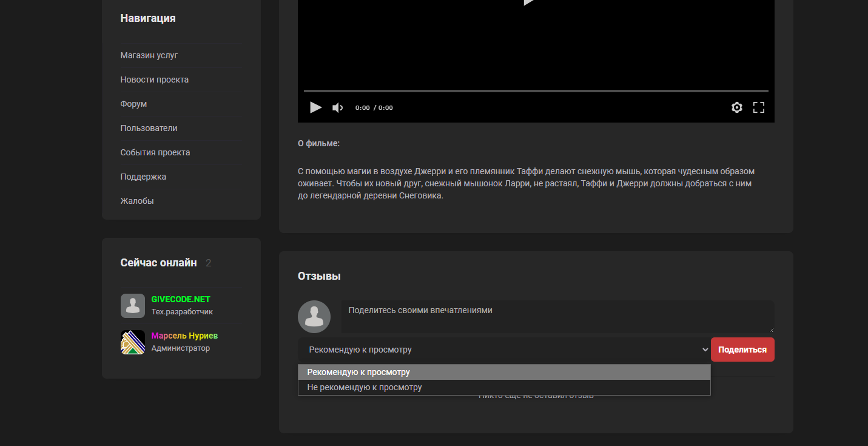Image resolution: width=868 pixels, height=446 pixels.
Task: Focus the "Поделитесь своими впечатлениями" text field
Action: [557, 317]
